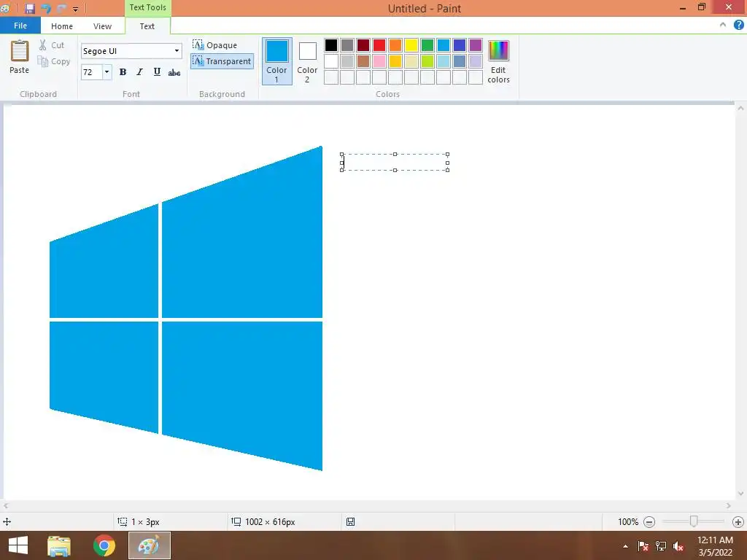Toggle Underline formatting
Screen dimensions: 747x560
pos(157,72)
